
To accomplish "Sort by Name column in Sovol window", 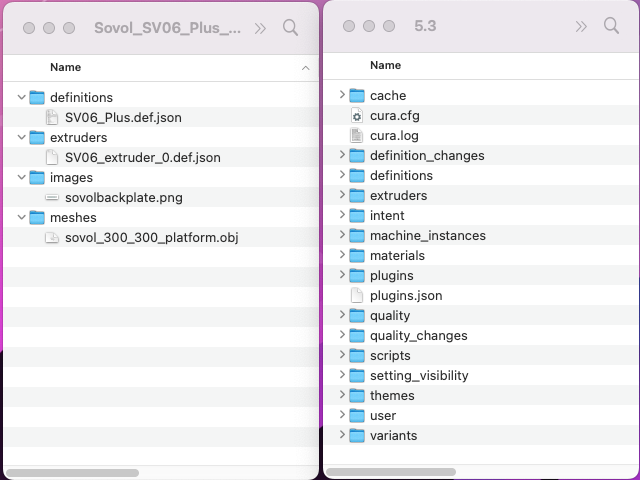I will point(65,67).
